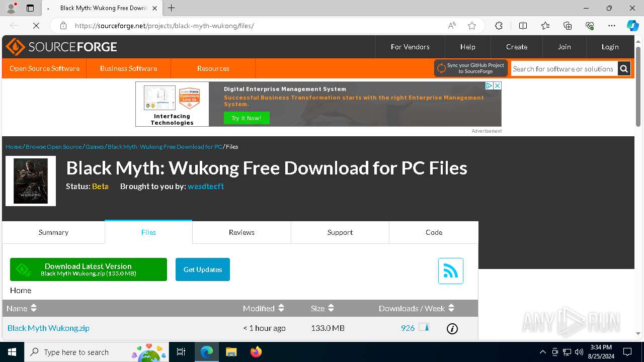Click the Try it Now! ad button
This screenshot has width=644, height=362.
[x=247, y=118]
